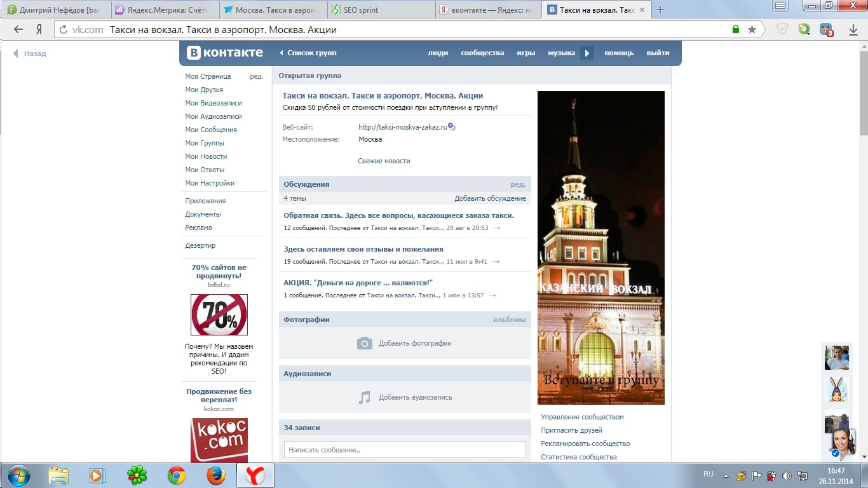
Task: Click 'Свежие новости' link
Action: [x=384, y=161]
